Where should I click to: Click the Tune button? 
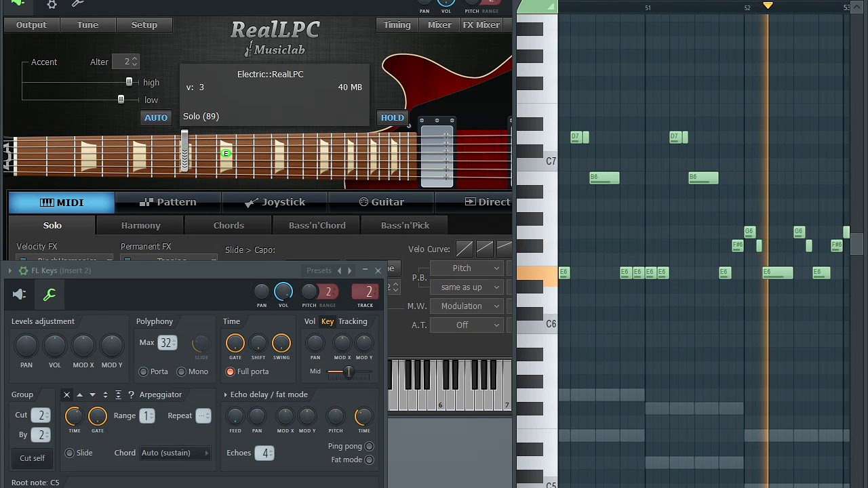(87, 25)
